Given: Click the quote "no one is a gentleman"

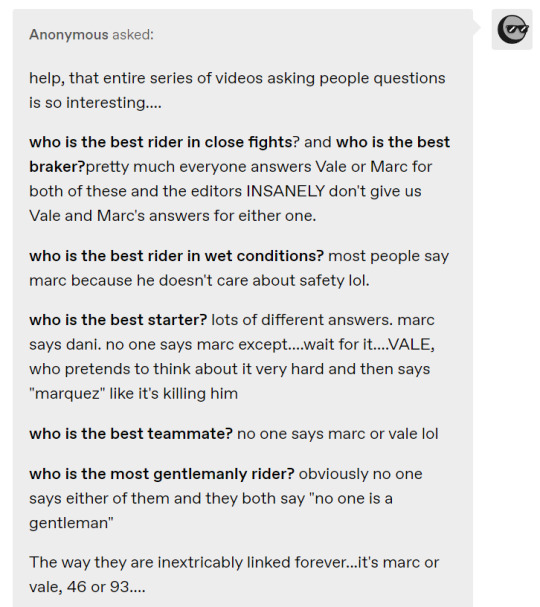Looking at the screenshot, I should click(211, 511).
